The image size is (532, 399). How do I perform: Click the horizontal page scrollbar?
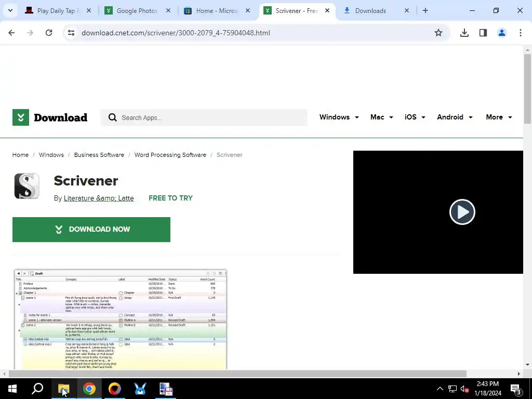click(237, 374)
